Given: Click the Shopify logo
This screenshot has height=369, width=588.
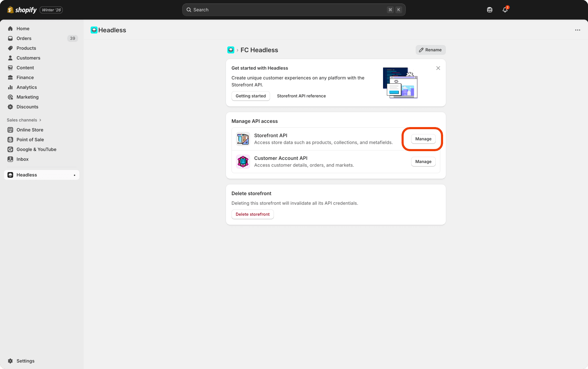Looking at the screenshot, I should coord(22,10).
